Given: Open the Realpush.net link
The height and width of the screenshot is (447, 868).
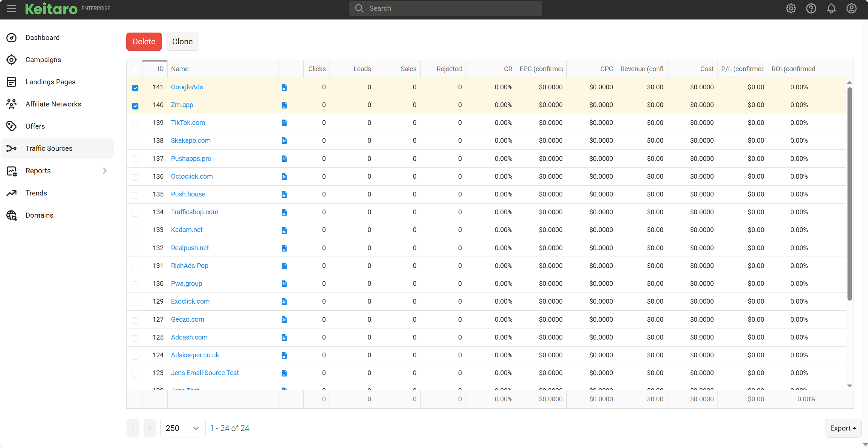Looking at the screenshot, I should pyautogui.click(x=190, y=248).
